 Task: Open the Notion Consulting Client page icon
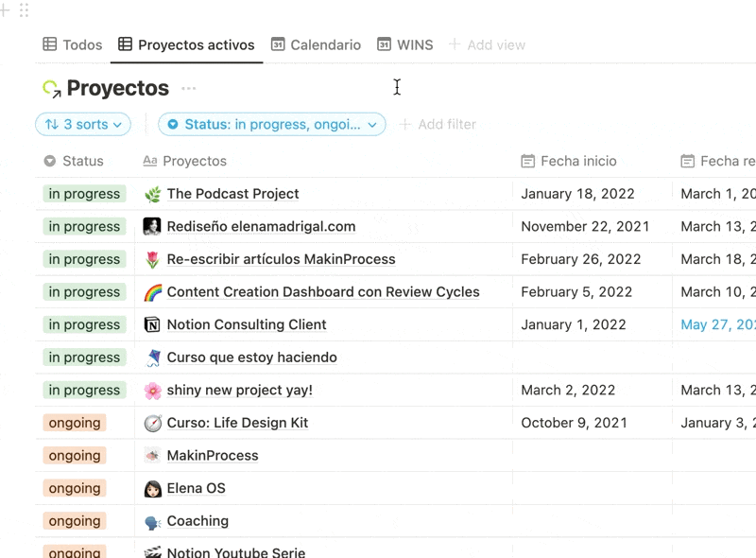pos(151,324)
